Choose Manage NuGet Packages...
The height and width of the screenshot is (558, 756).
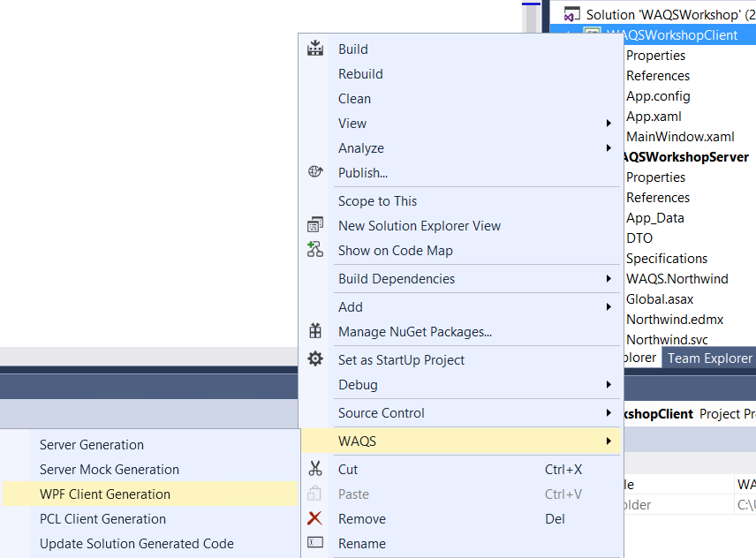[461, 331]
